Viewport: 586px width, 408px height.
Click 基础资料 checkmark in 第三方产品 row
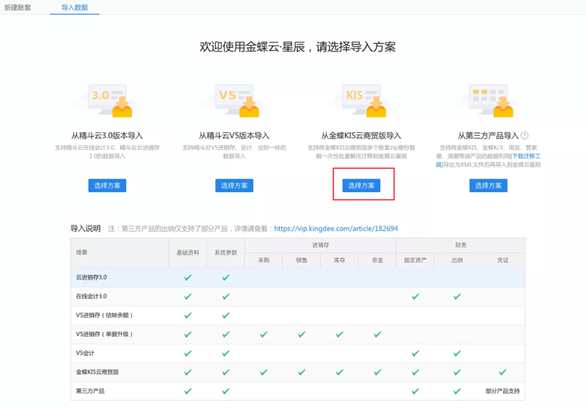(188, 391)
